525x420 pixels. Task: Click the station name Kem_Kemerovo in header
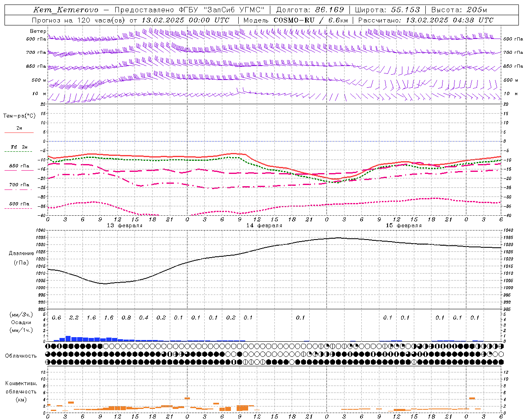point(66,10)
